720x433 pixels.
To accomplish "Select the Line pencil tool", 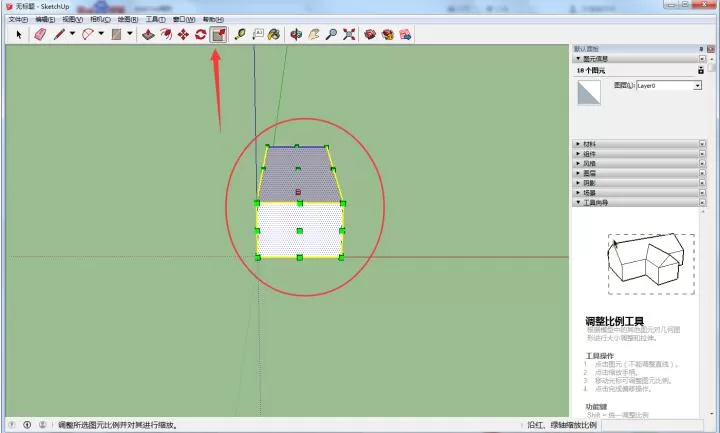I will (59, 34).
